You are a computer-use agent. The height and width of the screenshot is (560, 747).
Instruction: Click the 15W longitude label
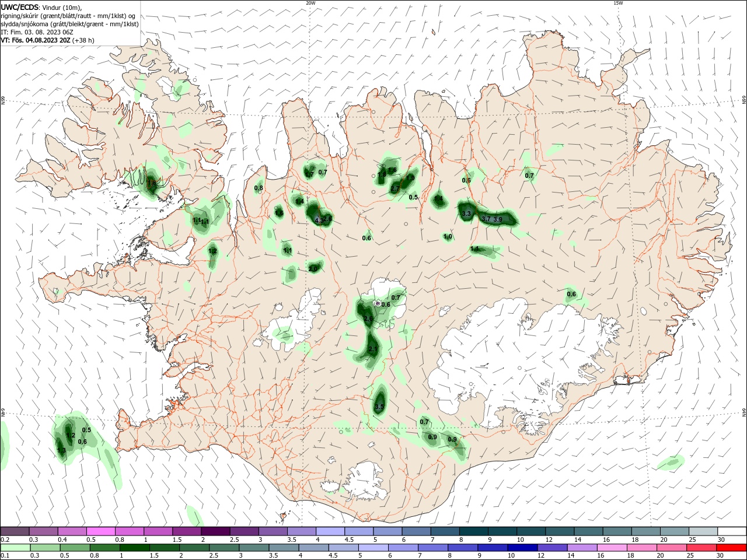[618, 3]
